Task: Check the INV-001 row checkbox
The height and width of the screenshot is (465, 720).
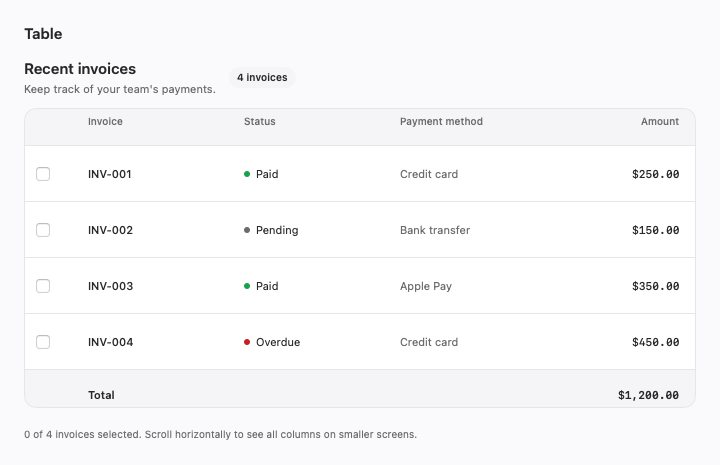Action: 43,174
